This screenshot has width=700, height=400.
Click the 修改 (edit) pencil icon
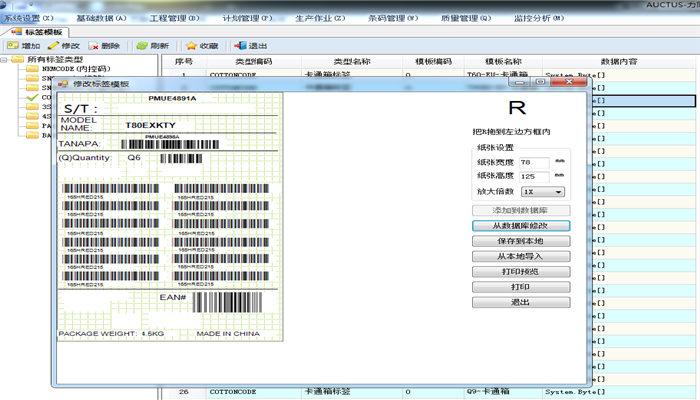point(53,46)
